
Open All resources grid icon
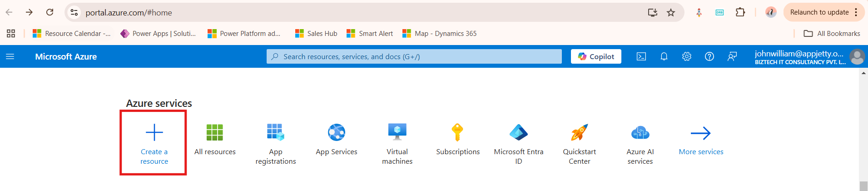[x=215, y=132]
